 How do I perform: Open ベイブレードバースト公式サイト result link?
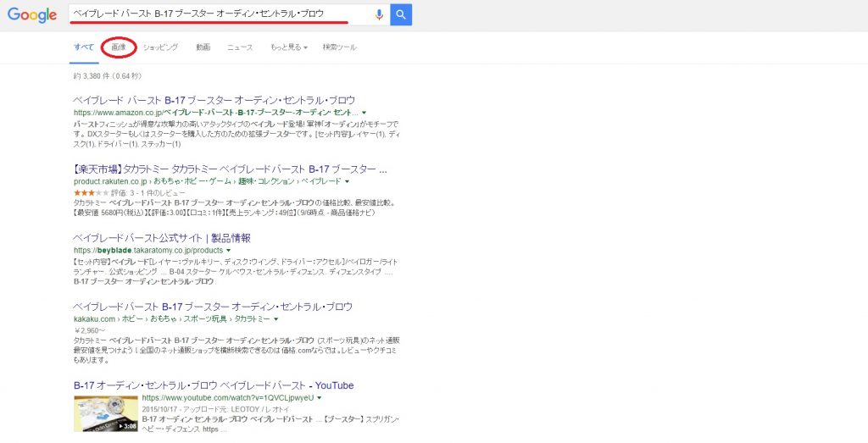point(162,238)
